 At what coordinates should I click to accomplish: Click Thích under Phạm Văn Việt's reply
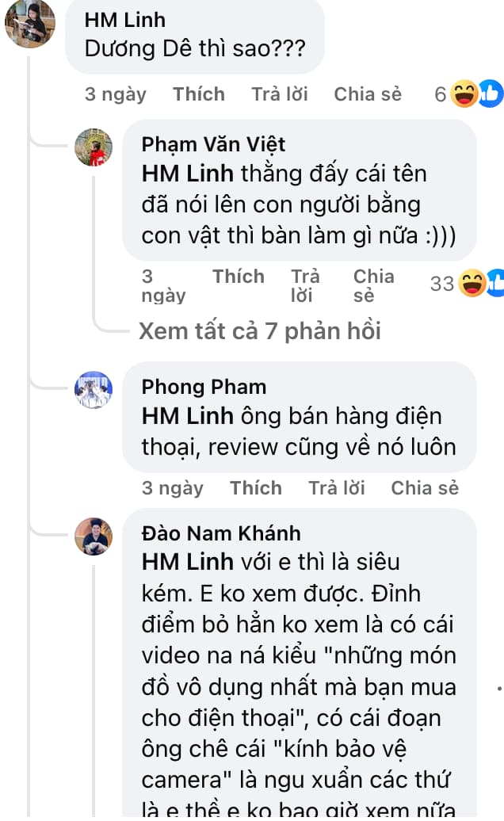click(238, 277)
